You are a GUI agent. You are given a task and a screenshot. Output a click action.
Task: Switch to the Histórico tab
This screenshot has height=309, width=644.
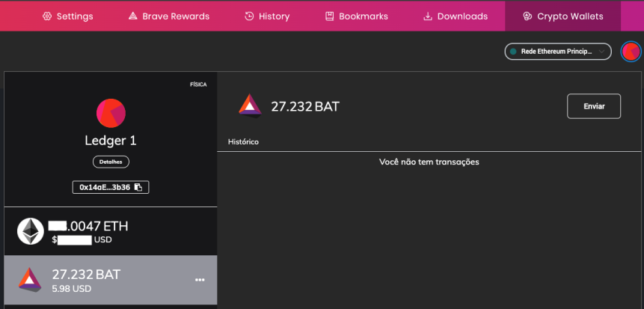pos(243,141)
